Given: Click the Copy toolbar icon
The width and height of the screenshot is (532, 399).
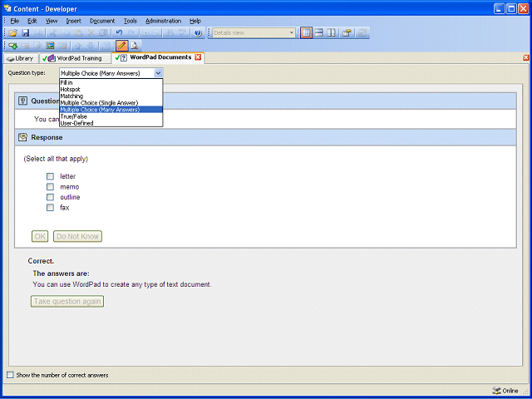Looking at the screenshot, I should click(x=66, y=33).
